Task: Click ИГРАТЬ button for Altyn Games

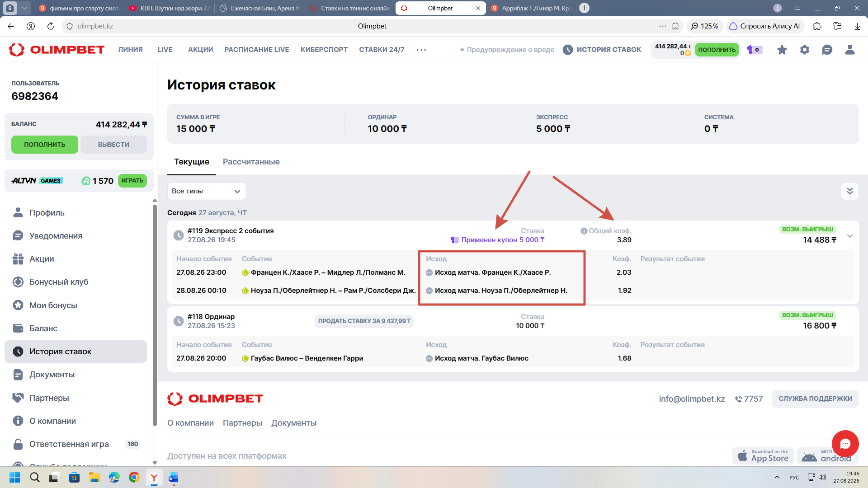Action: (132, 181)
